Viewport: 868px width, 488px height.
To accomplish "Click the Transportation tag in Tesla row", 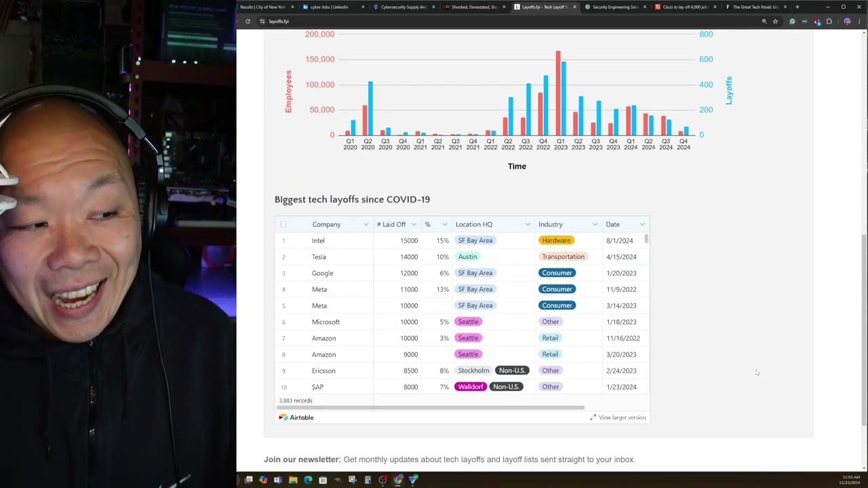I will point(563,257).
